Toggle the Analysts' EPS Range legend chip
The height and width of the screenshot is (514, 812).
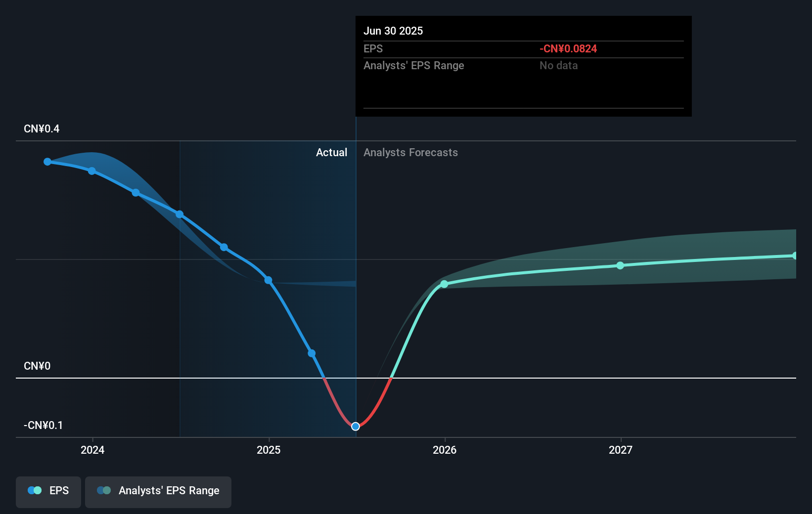point(158,491)
